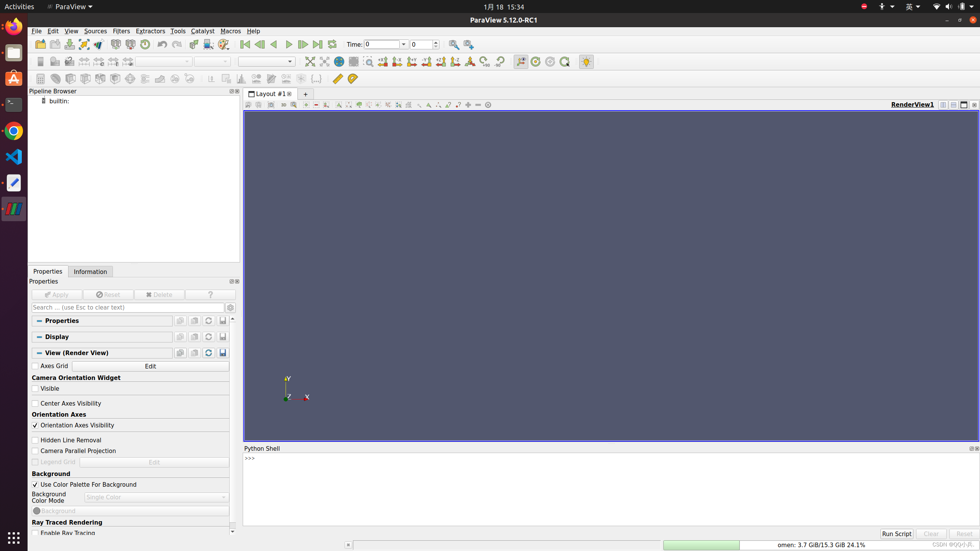980x551 pixels.
Task: Click the properties search field
Action: point(128,308)
